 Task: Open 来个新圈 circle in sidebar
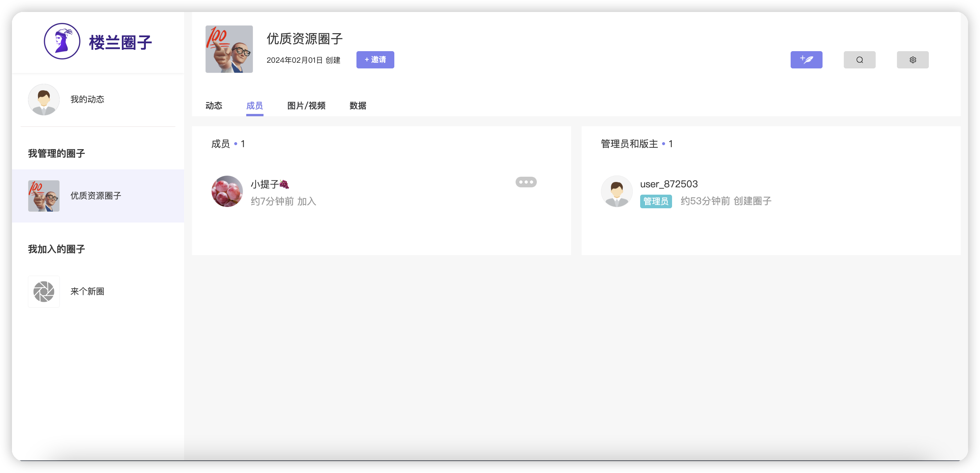tap(98, 292)
